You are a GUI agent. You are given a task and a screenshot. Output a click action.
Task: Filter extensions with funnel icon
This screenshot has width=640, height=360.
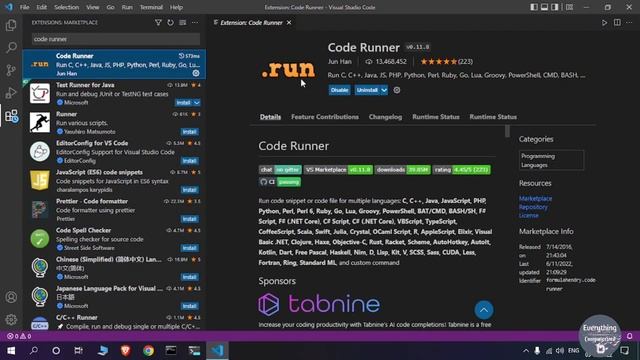coord(158,23)
